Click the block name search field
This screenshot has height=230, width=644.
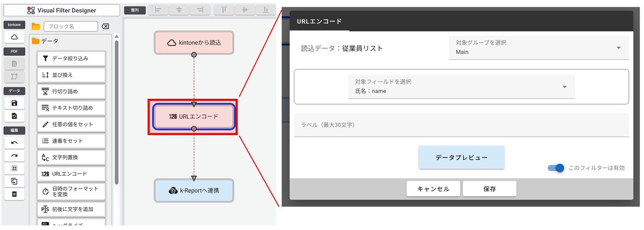coord(71,26)
